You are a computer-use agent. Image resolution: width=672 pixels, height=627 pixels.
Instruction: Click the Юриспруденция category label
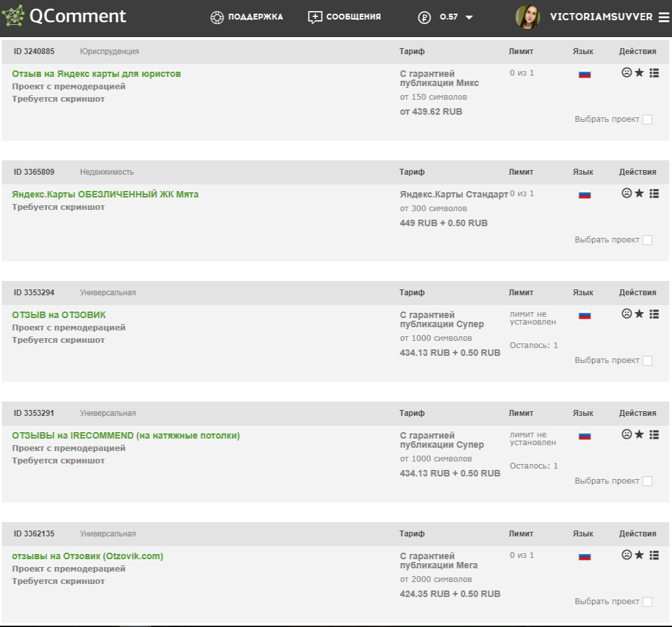[x=110, y=51]
